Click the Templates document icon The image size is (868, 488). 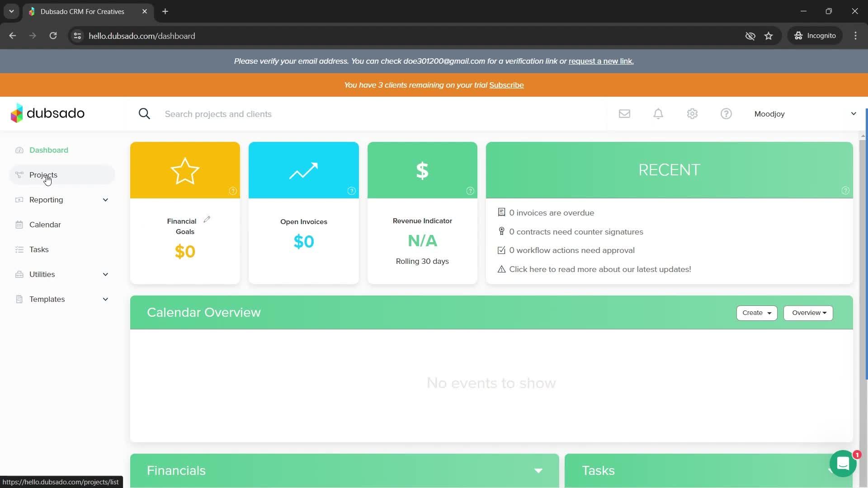point(19,299)
